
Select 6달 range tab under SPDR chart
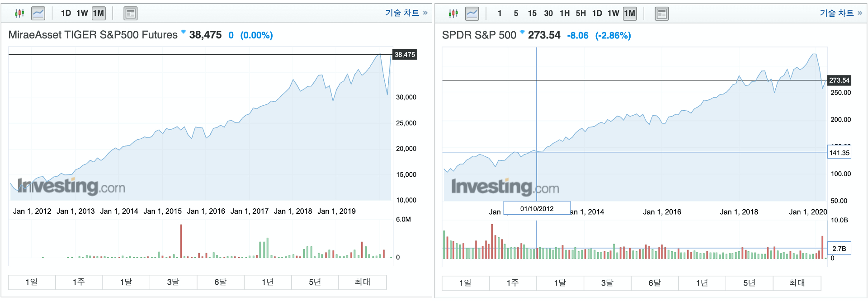pos(655,283)
